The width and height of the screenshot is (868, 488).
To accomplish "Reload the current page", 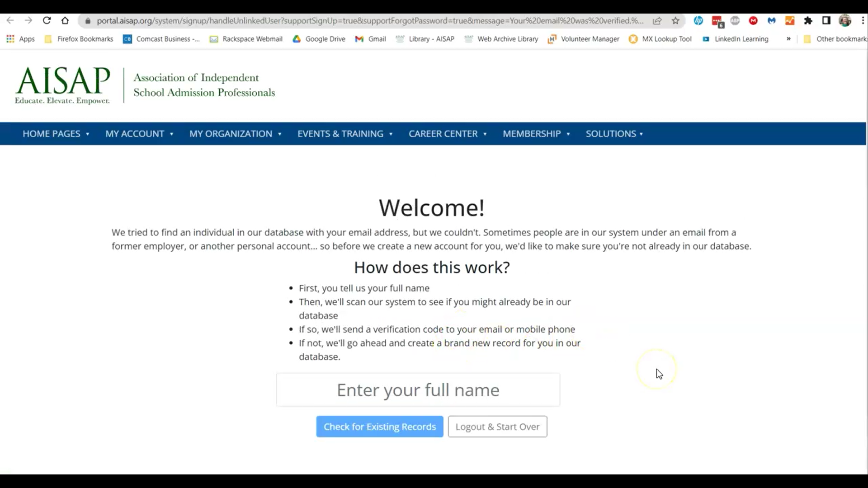I will coord(47,20).
